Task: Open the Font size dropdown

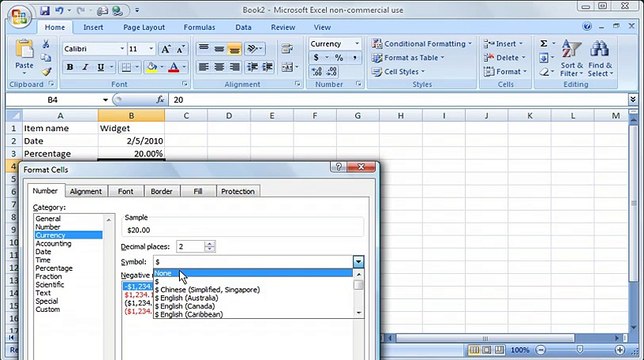Action: 151,49
